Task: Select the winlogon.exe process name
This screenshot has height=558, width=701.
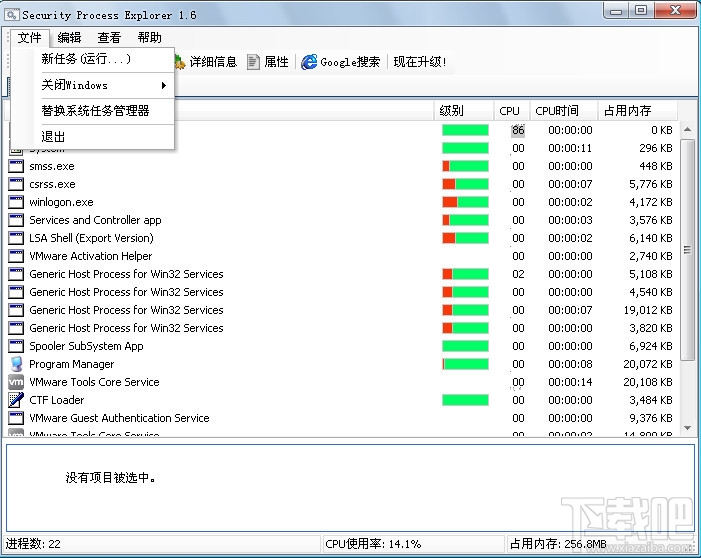Action: [61, 202]
